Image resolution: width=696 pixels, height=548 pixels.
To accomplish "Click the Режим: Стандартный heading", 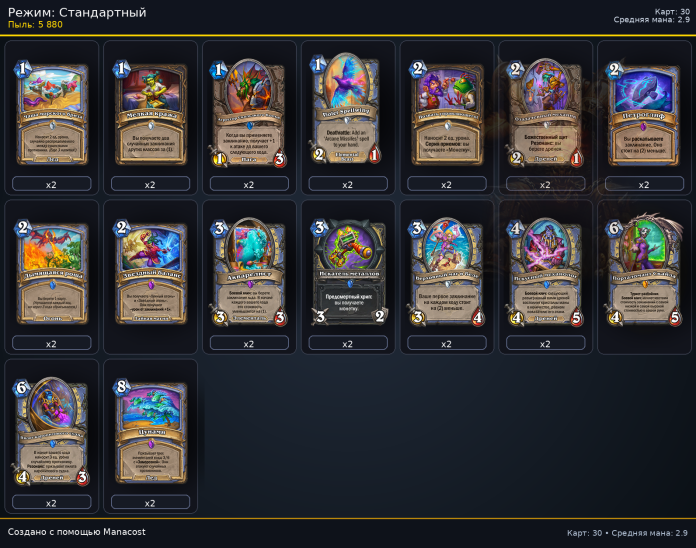I will click(x=77, y=12).
